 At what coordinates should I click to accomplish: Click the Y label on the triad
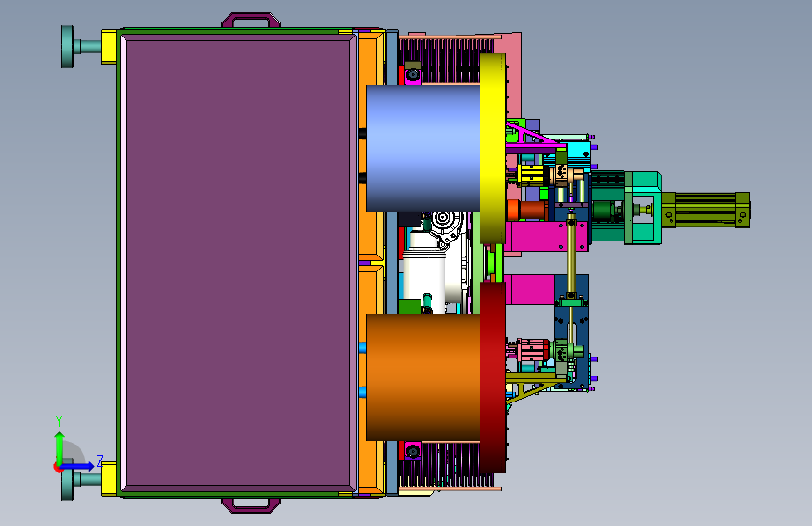pyautogui.click(x=59, y=421)
